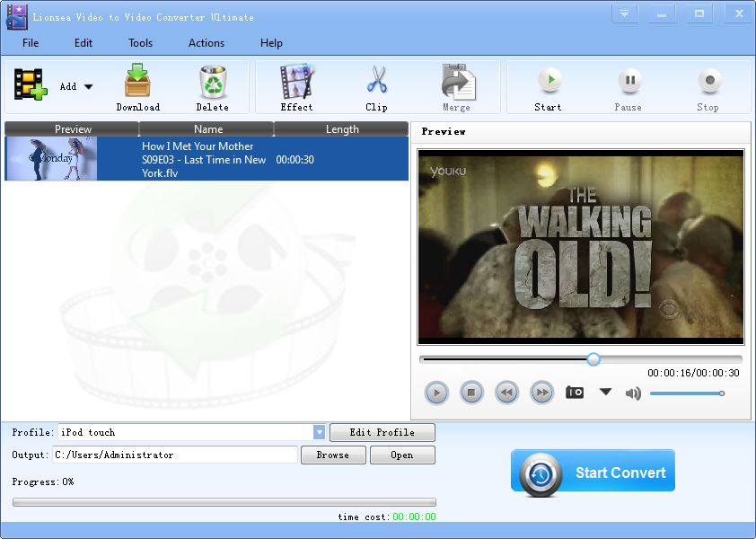The width and height of the screenshot is (756, 539).
Task: Select the How I Met Your Mother file name
Action: (204, 159)
